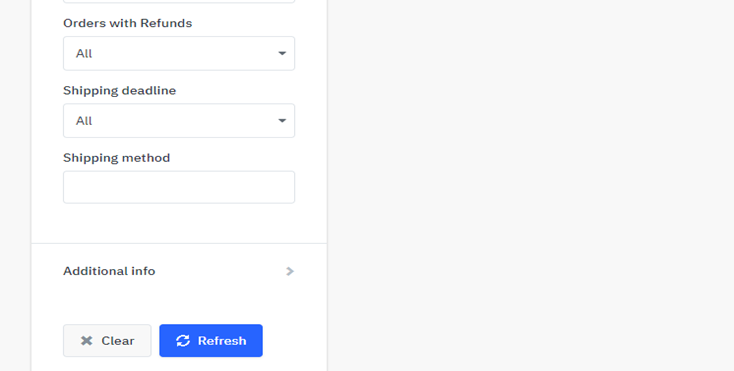Click the circular arrows icon in Refresh
This screenshot has height=371, width=734.
click(183, 341)
